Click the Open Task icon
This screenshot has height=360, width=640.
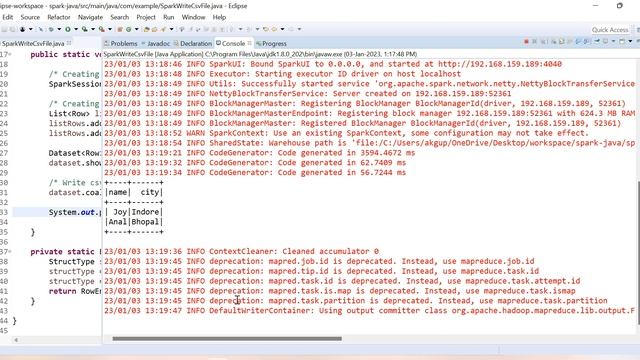[x=154, y=29]
